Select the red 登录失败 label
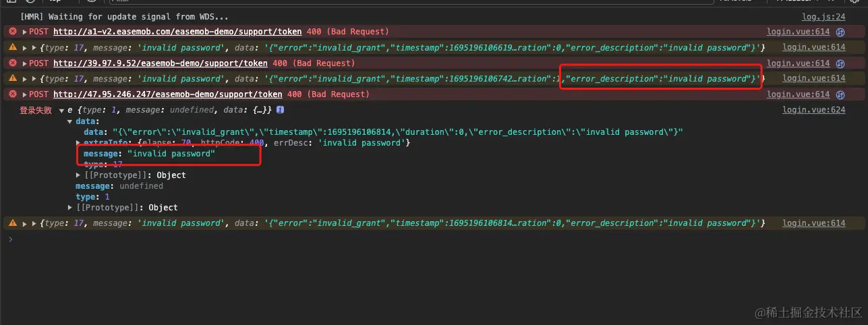Image resolution: width=868 pixels, height=325 pixels. point(36,110)
